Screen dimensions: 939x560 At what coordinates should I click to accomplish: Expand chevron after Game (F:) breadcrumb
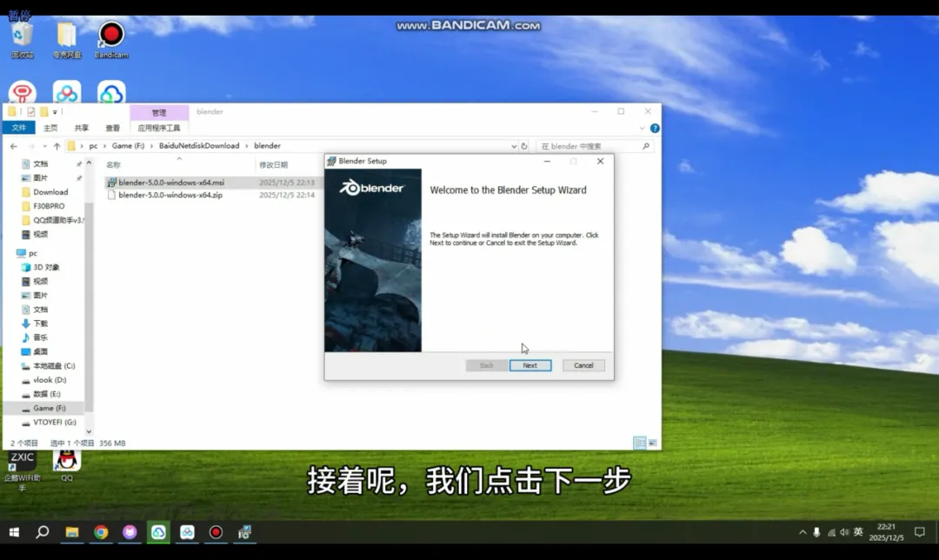coord(151,146)
